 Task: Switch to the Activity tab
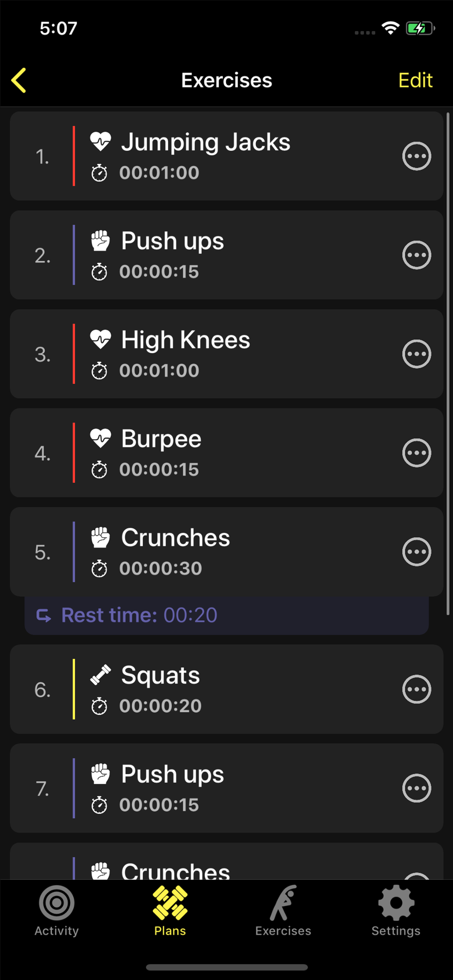(x=56, y=911)
